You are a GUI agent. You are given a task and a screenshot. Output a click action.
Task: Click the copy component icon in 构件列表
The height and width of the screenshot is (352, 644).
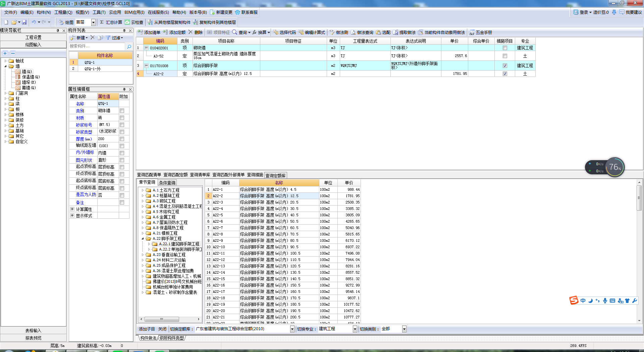point(100,38)
